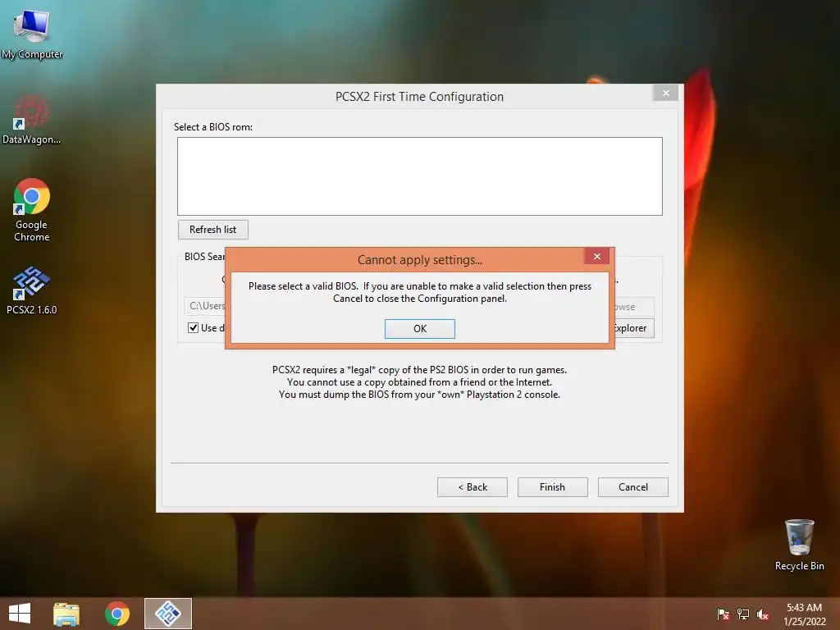Click the 'Select a BIOS rom:' label
The width and height of the screenshot is (840, 630).
213,127
